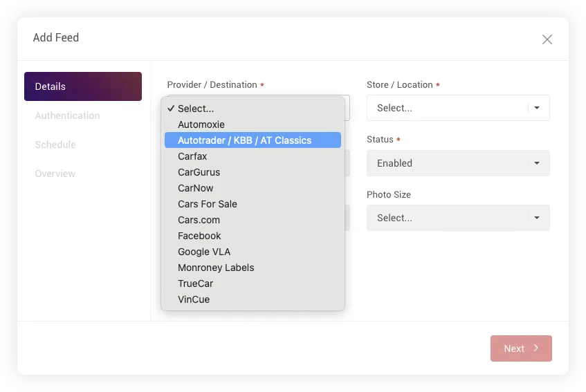The image size is (586, 392).
Task: Choose TrueCar from provider list
Action: pyautogui.click(x=253, y=283)
